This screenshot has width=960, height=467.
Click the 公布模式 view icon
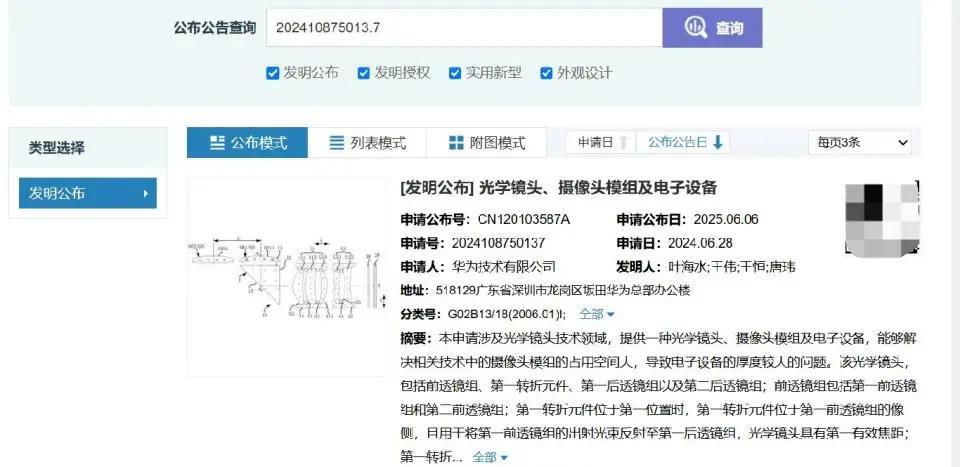[x=217, y=143]
